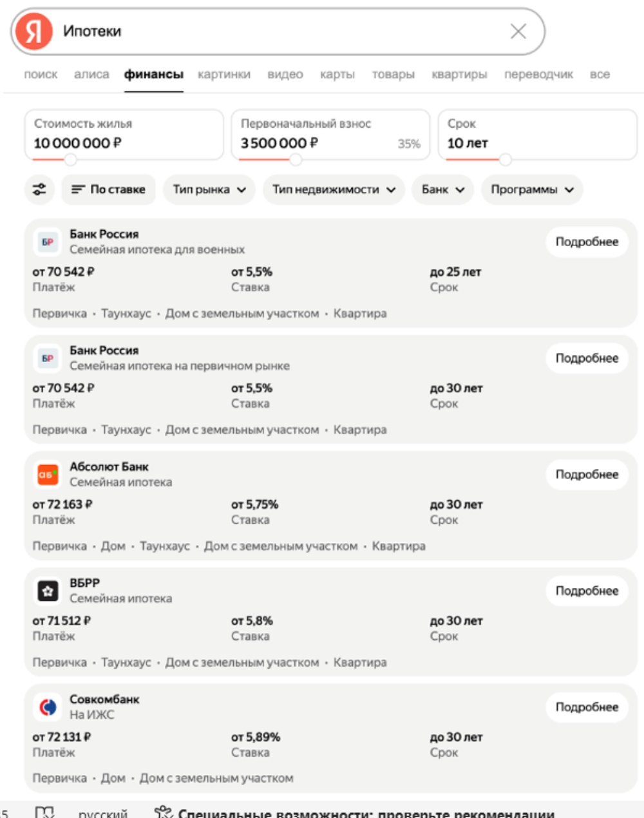Clear the search field with X icon
Image resolution: width=644 pixels, height=818 pixels.
518,31
